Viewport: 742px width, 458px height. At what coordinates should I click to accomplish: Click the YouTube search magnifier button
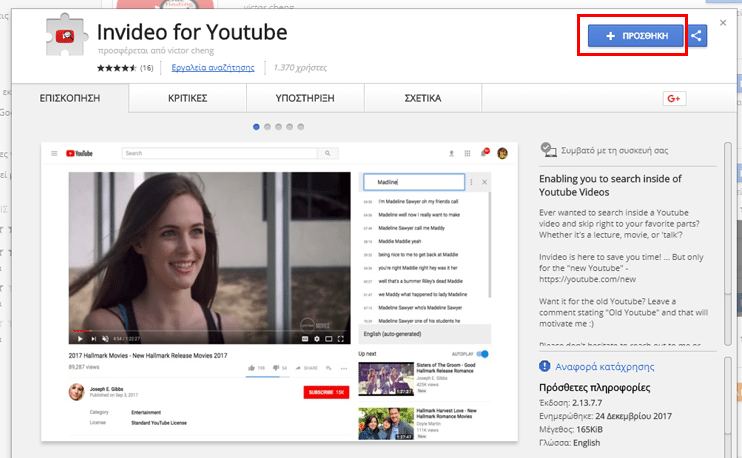[x=327, y=153]
